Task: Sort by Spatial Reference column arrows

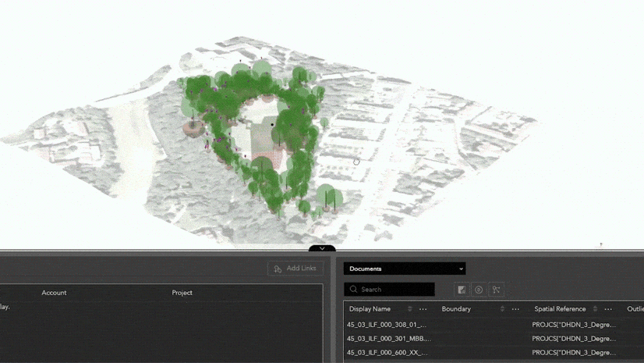Action: tap(595, 308)
